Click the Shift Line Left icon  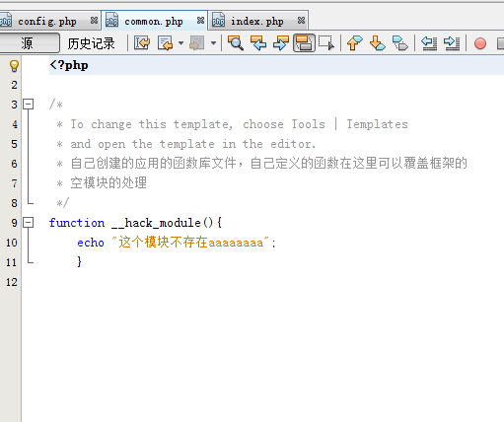(429, 43)
